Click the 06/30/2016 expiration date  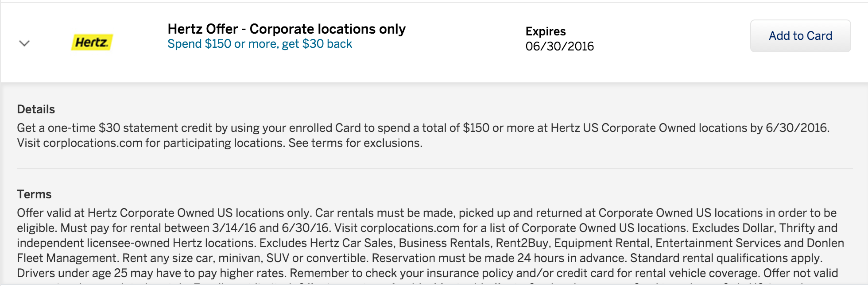coord(560,46)
